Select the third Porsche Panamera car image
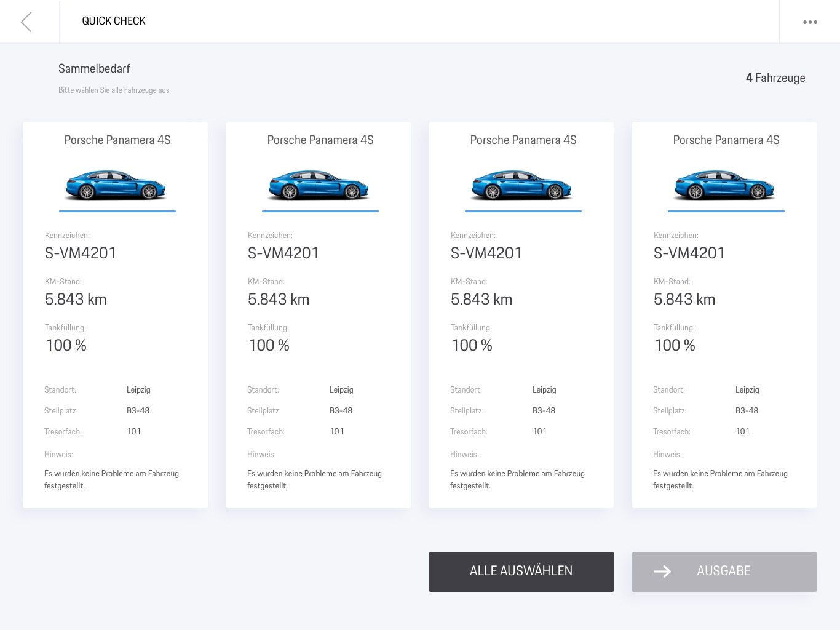840x630 pixels. (522, 185)
